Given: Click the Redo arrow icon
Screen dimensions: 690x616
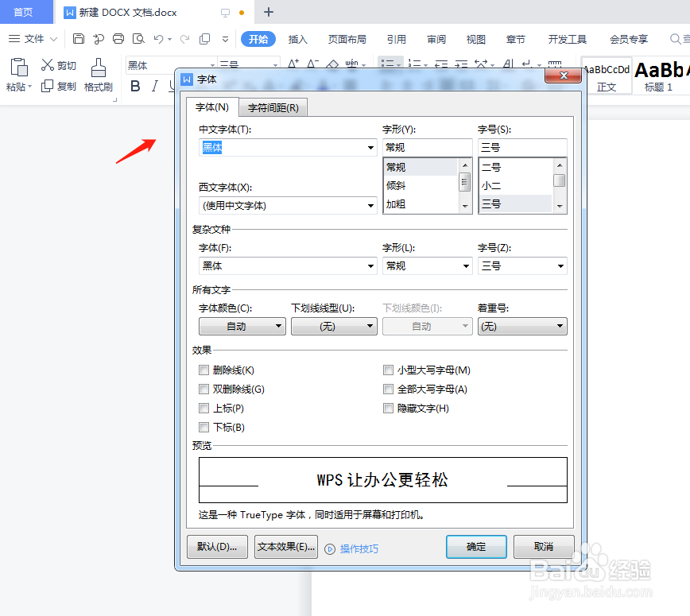Looking at the screenshot, I should click(184, 39).
